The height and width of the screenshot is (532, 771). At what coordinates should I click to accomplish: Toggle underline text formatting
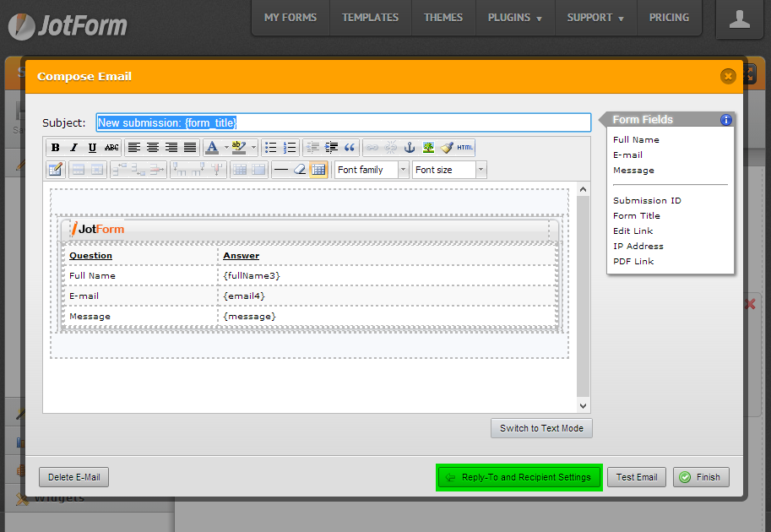92,148
